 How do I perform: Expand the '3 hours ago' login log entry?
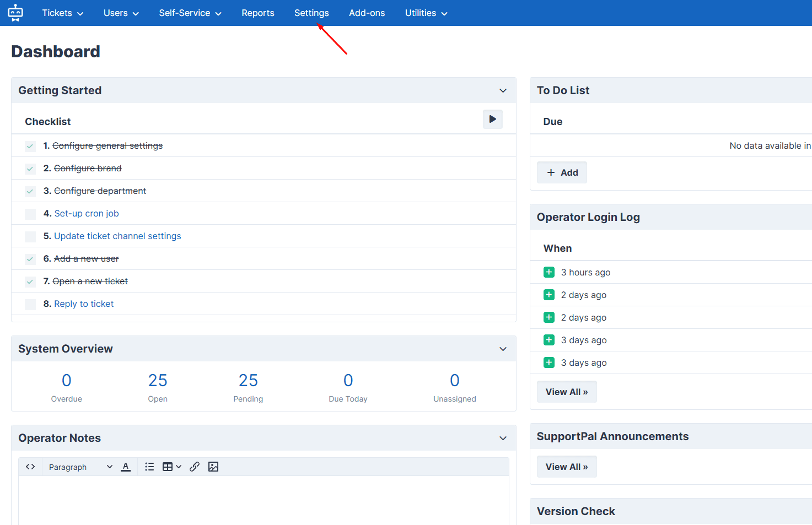549,272
